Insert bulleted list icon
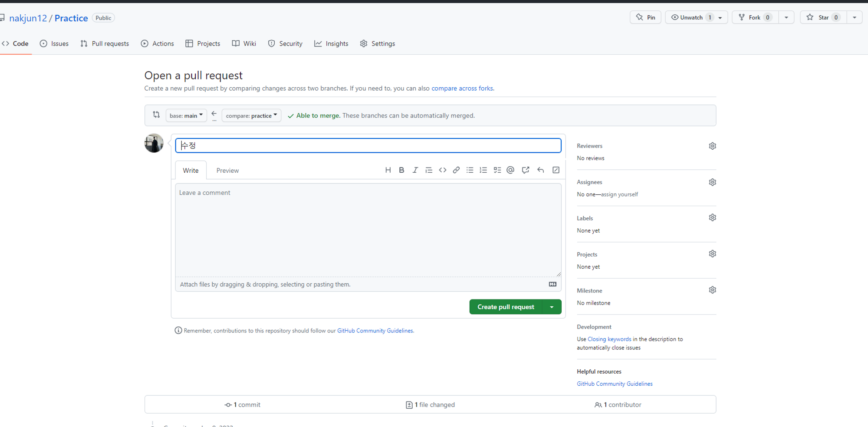This screenshot has width=868, height=427. click(470, 170)
